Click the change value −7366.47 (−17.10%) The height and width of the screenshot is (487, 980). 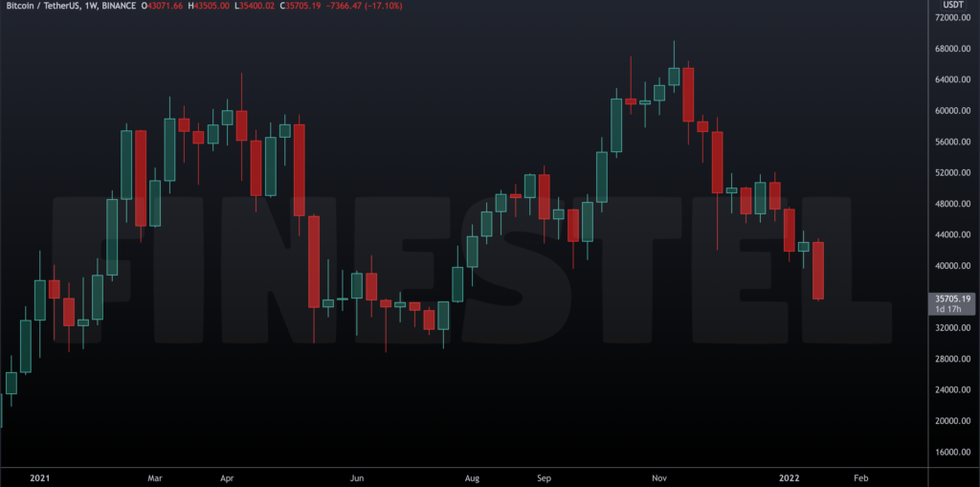click(365, 6)
